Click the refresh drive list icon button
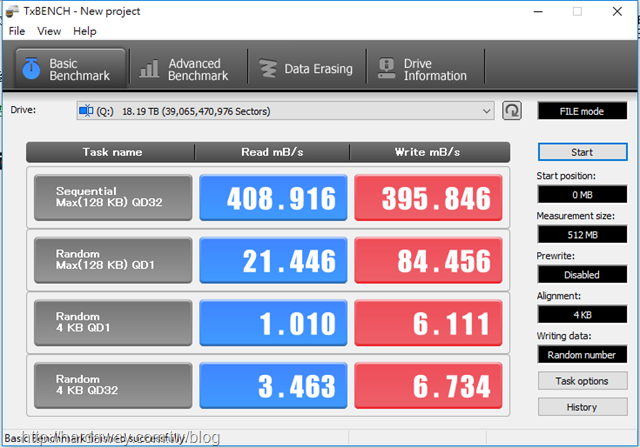The width and height of the screenshot is (640, 448). point(512,111)
